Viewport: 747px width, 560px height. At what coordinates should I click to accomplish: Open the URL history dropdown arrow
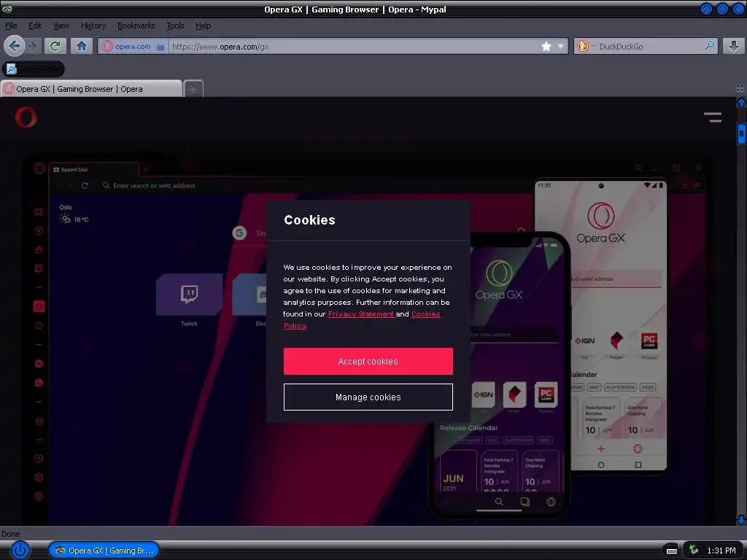coord(560,46)
